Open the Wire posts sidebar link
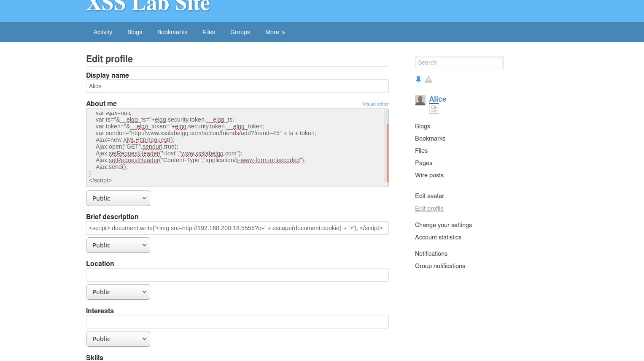The image size is (644, 361). (x=429, y=175)
